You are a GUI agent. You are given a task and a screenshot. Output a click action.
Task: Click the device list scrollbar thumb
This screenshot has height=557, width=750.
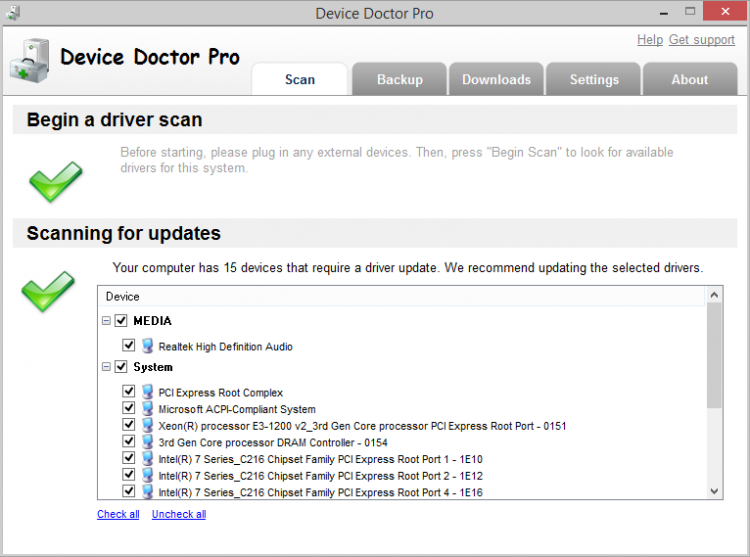(x=714, y=355)
